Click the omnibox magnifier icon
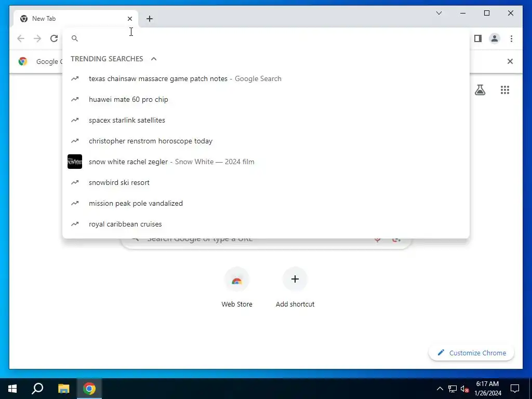This screenshot has width=532, height=399. pos(75,38)
